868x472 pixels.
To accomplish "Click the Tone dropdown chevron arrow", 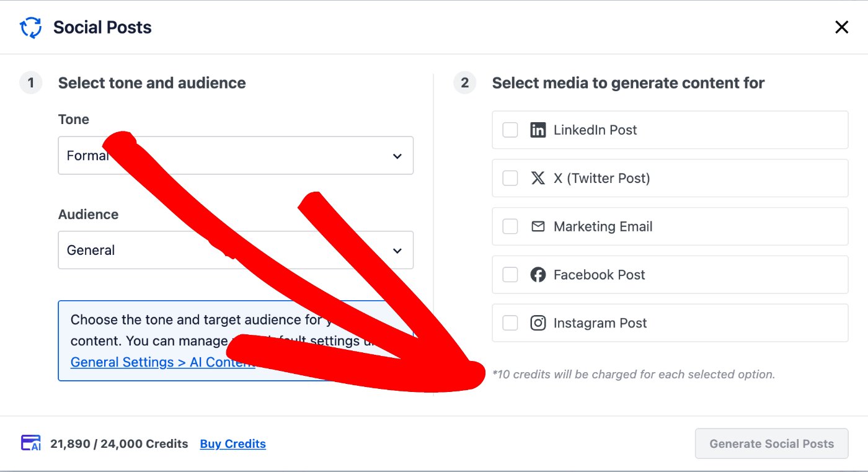I will [397, 156].
